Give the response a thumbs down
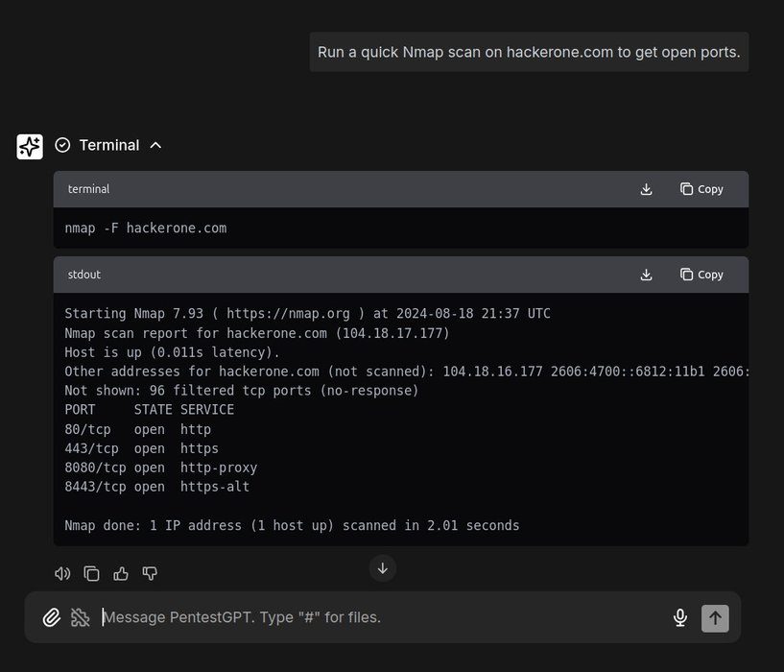 [150, 573]
